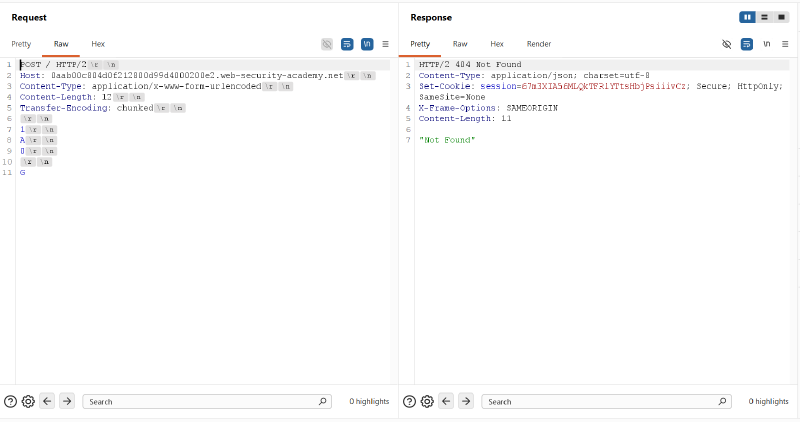This screenshot has height=422, width=800.
Task: Click '0 highlights' label under Request
Action: (369, 402)
